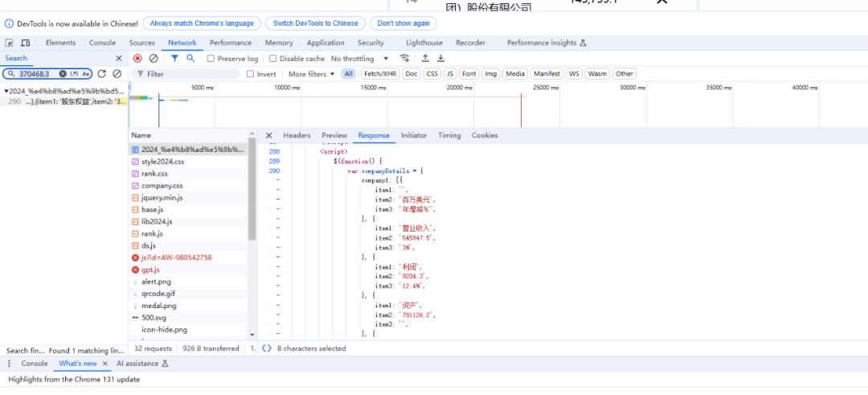Open network conditions wifi icon
868x395 pixels.
404,58
